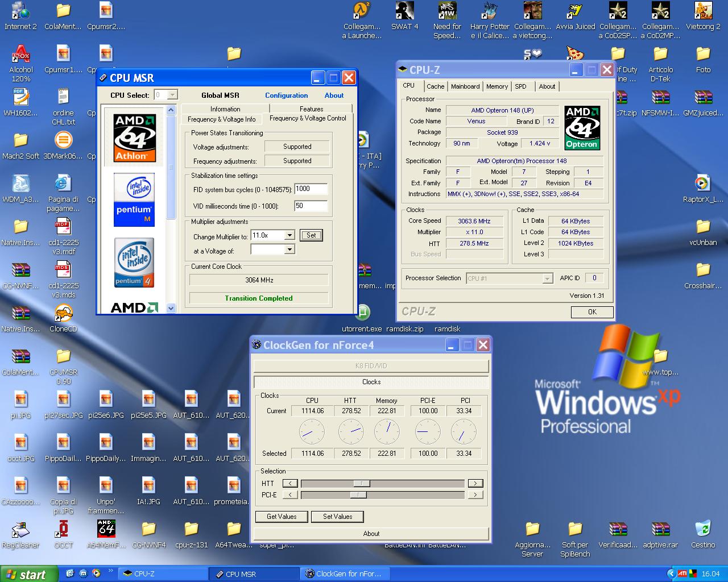Click the Set multiplier button
Screen dimensions: 728x582
[311, 235]
